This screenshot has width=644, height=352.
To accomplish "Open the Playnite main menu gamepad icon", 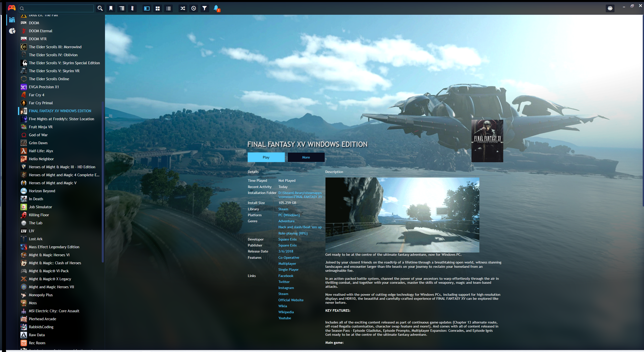I will pos(11,8).
